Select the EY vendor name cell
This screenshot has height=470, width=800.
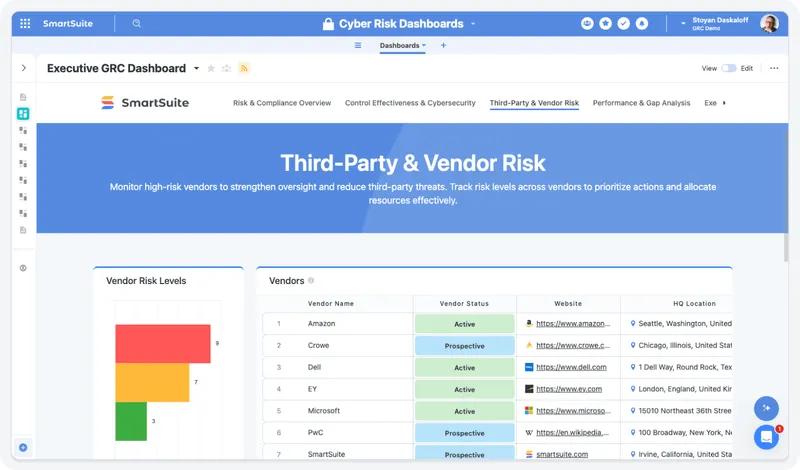click(312, 389)
